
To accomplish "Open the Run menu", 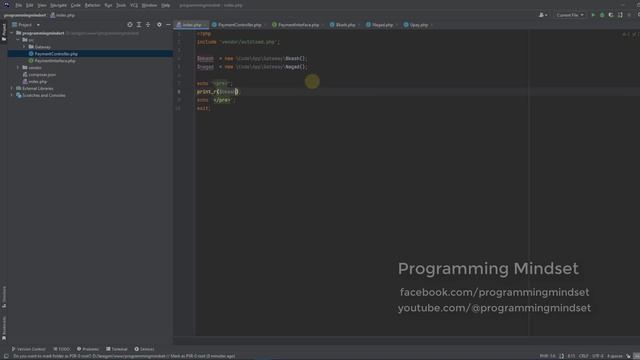I will [108, 5].
